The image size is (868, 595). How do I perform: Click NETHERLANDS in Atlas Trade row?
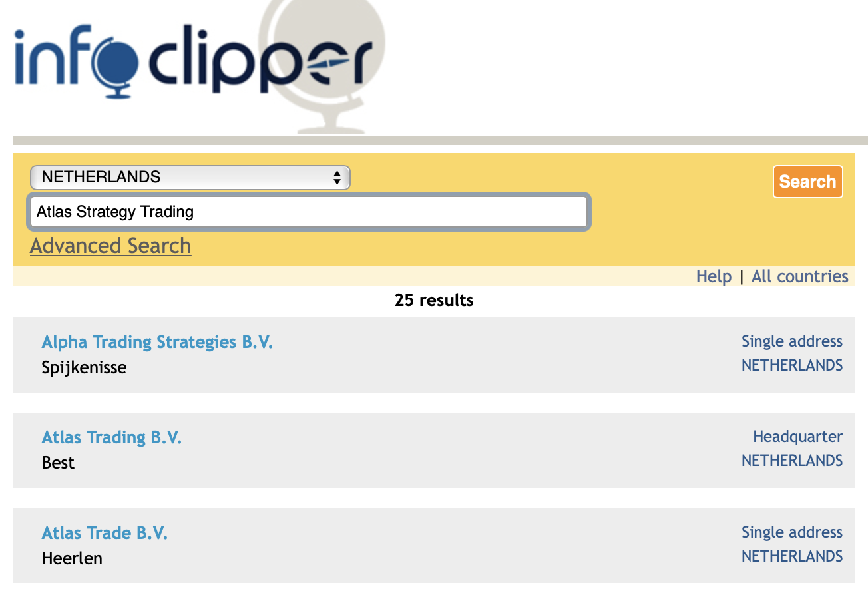pyautogui.click(x=792, y=556)
